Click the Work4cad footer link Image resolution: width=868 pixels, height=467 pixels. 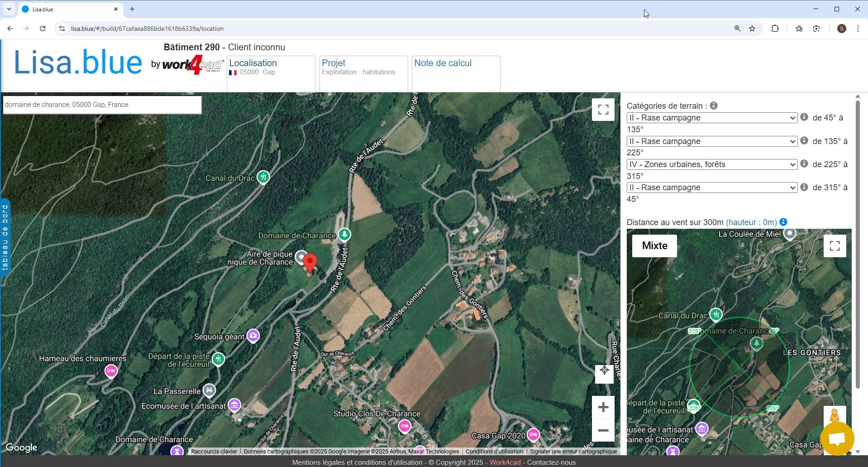[x=505, y=462]
